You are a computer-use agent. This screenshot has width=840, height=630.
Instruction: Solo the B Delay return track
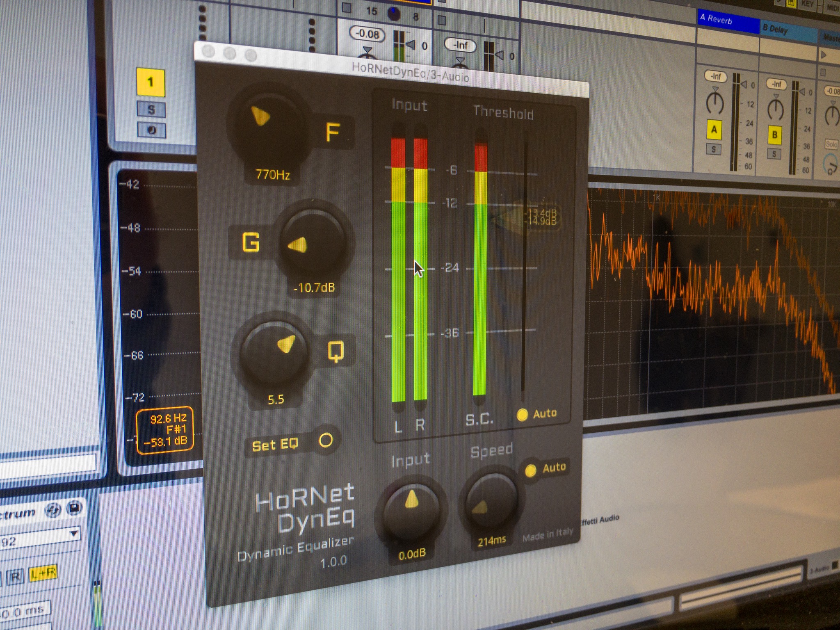774,154
